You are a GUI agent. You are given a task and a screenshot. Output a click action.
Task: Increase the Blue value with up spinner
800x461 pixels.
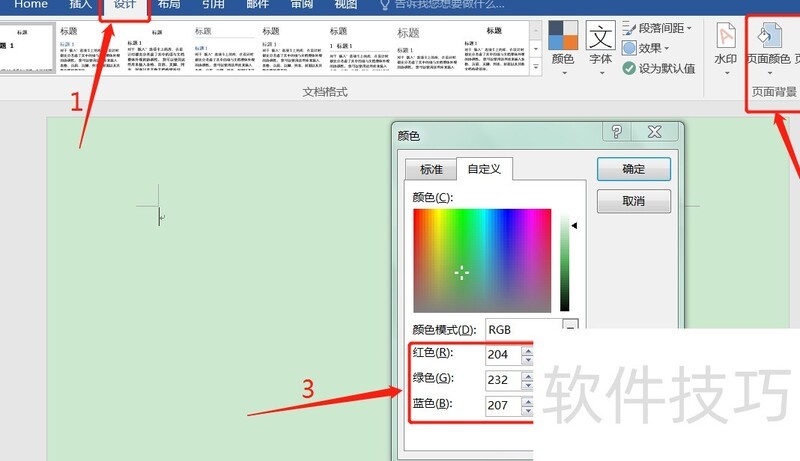[x=528, y=402]
